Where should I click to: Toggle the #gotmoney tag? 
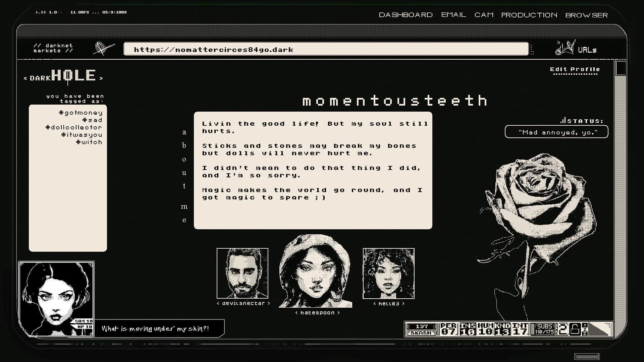coord(81,112)
